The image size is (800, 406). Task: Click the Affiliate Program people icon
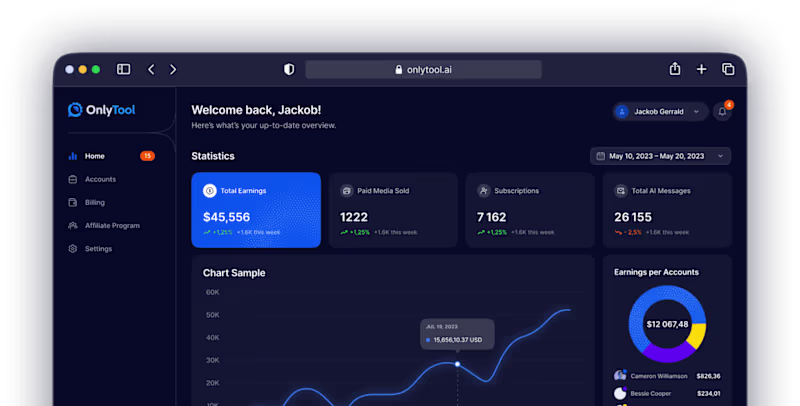coord(73,225)
